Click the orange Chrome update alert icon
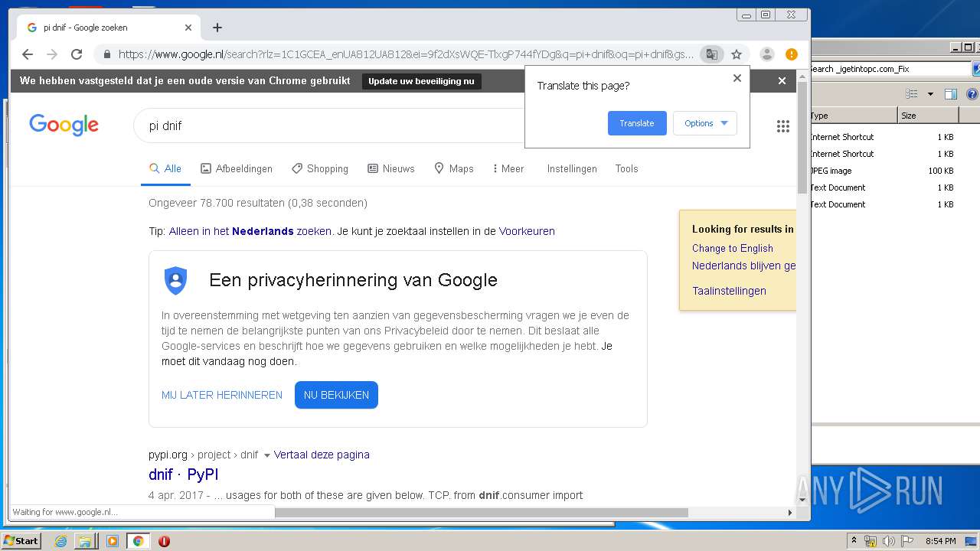Viewport: 980px width, 551px height. point(792,54)
